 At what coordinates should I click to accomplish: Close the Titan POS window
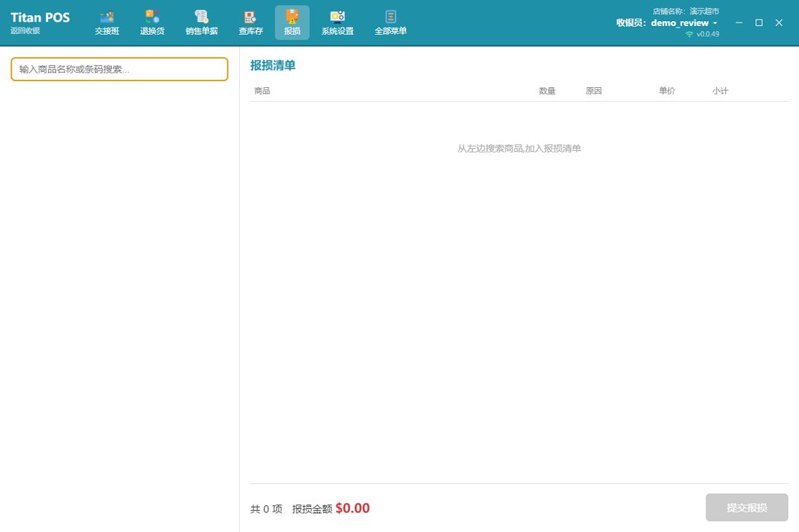779,22
